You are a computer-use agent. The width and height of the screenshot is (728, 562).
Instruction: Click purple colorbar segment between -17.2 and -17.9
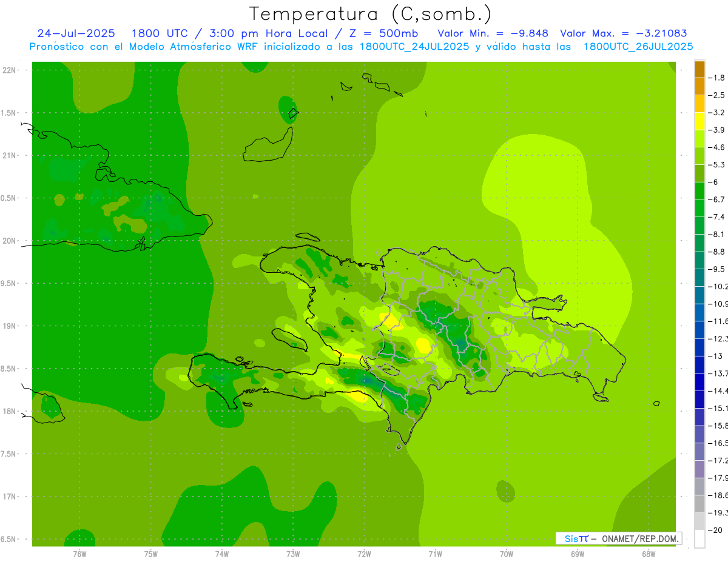[699, 469]
